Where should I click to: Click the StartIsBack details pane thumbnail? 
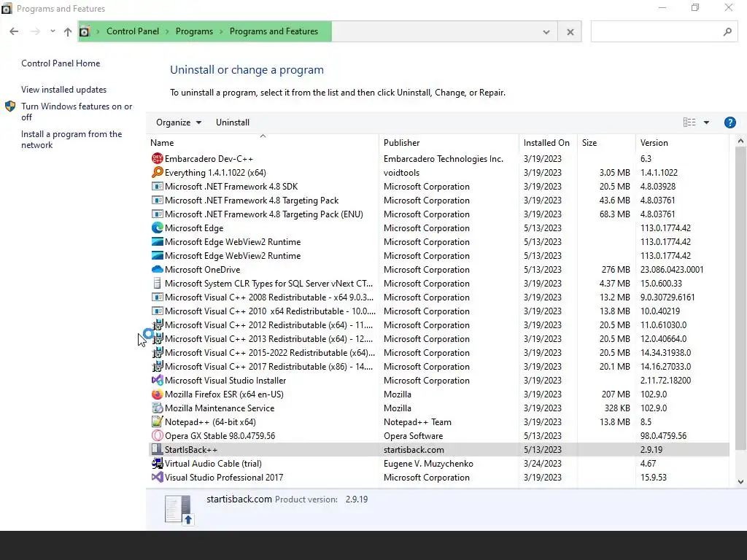179,510
